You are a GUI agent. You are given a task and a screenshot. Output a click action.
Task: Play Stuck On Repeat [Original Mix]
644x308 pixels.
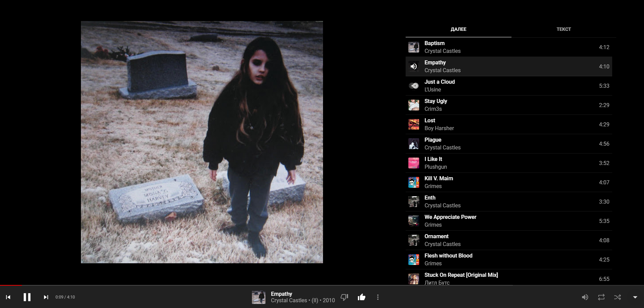pos(509,277)
